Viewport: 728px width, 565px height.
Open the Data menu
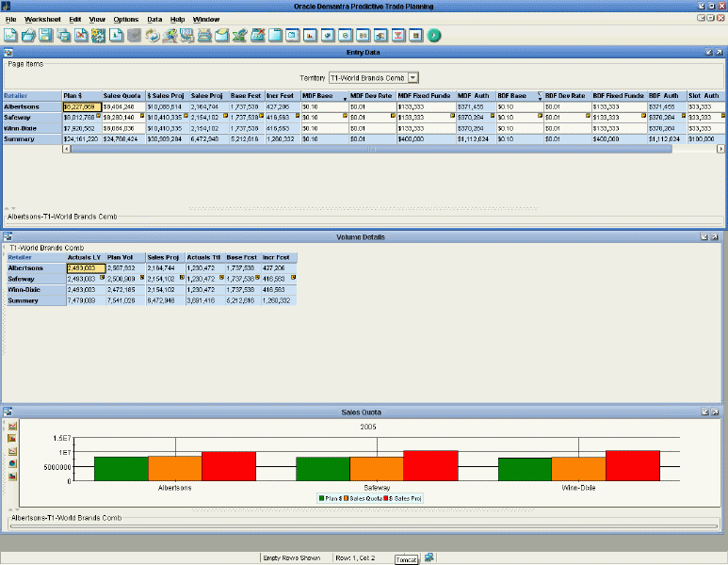[154, 20]
